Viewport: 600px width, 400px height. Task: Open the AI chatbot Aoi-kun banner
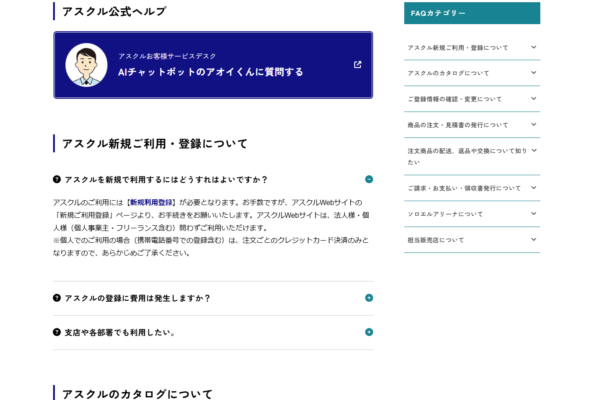click(x=213, y=65)
